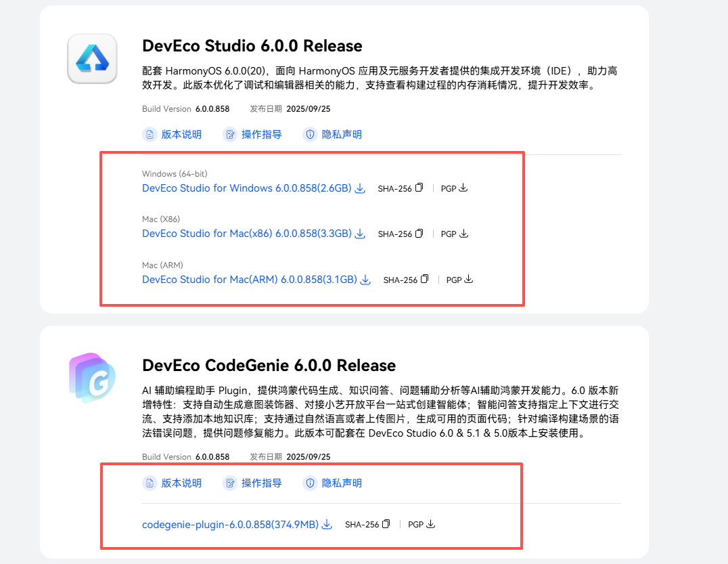
Task: Click the Windows (64-bit) platform label
Action: click(175, 174)
